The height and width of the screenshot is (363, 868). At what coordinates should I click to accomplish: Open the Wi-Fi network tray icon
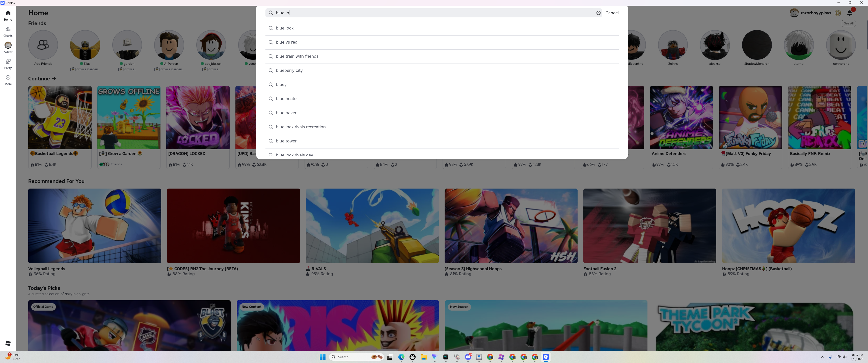coord(839,357)
